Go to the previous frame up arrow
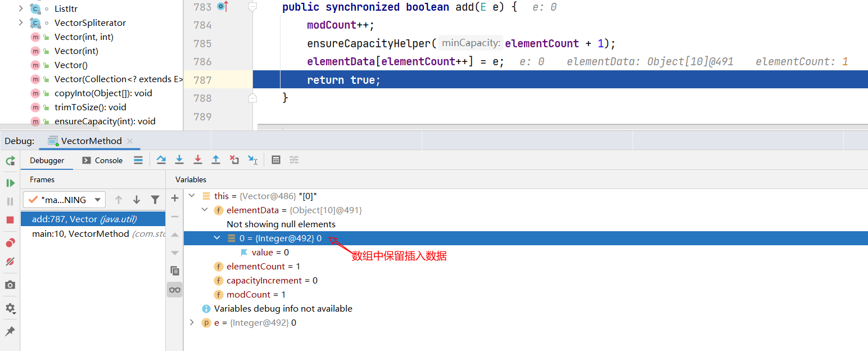Image resolution: width=868 pixels, height=351 pixels. [119, 200]
